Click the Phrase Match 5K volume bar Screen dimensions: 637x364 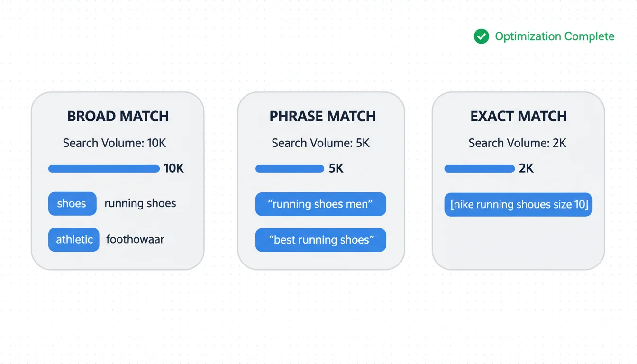tap(290, 169)
